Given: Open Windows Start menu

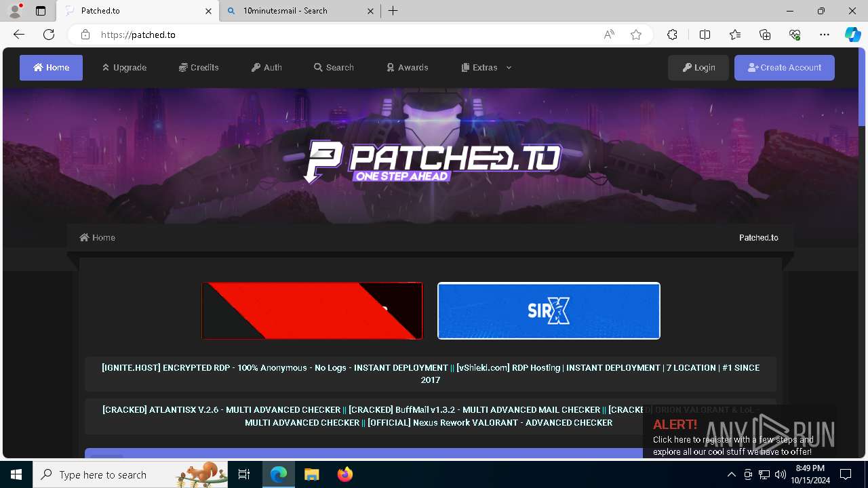Looking at the screenshot, I should (16, 474).
